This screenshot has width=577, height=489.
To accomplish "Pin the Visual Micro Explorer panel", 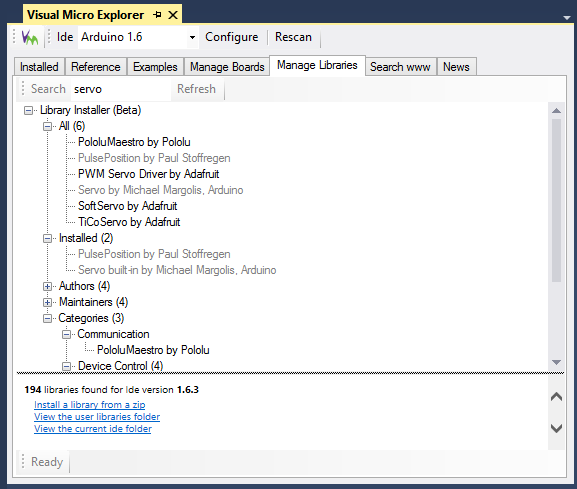I will pyautogui.click(x=157, y=15).
